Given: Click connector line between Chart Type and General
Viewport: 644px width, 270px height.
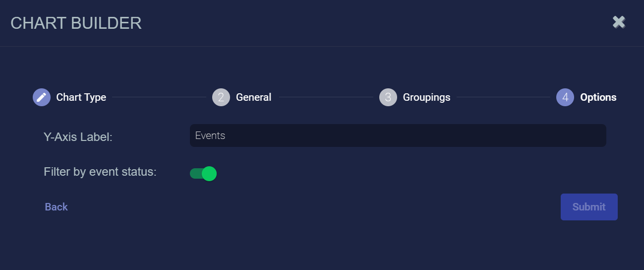Looking at the screenshot, I should 159,97.
